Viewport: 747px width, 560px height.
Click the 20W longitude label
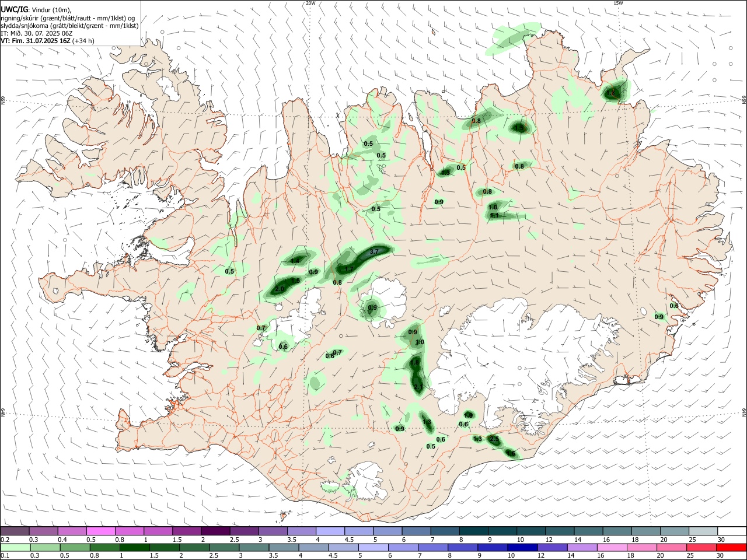(x=310, y=3)
